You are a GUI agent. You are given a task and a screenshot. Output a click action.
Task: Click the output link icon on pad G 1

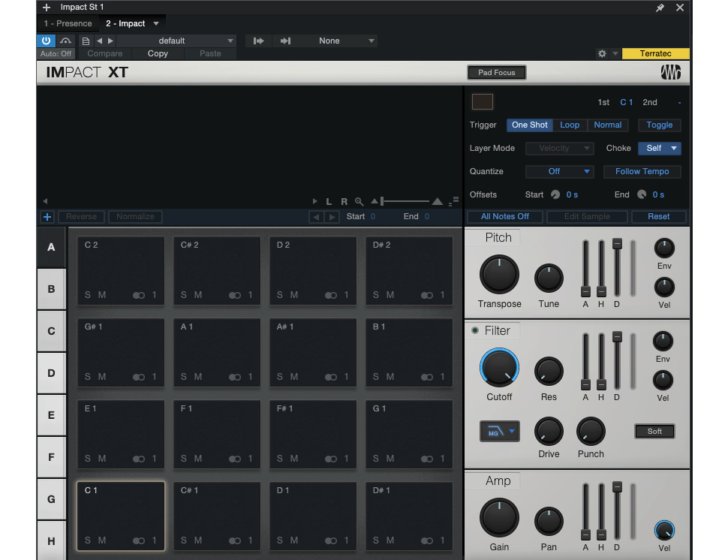coord(427,459)
